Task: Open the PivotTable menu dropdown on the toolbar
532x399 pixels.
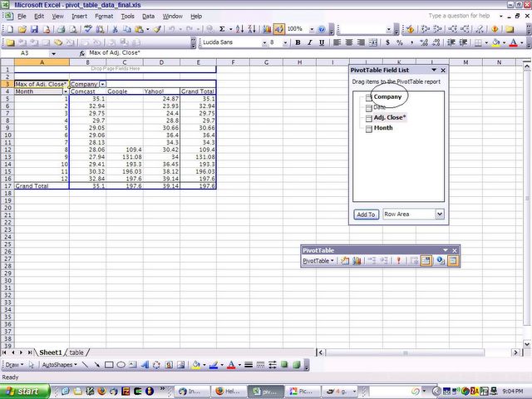Action: [x=318, y=260]
